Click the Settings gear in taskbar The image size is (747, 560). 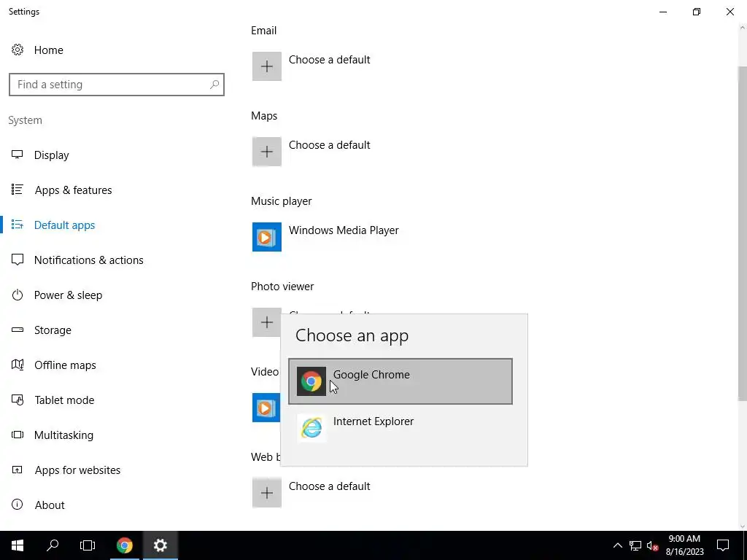(160, 545)
